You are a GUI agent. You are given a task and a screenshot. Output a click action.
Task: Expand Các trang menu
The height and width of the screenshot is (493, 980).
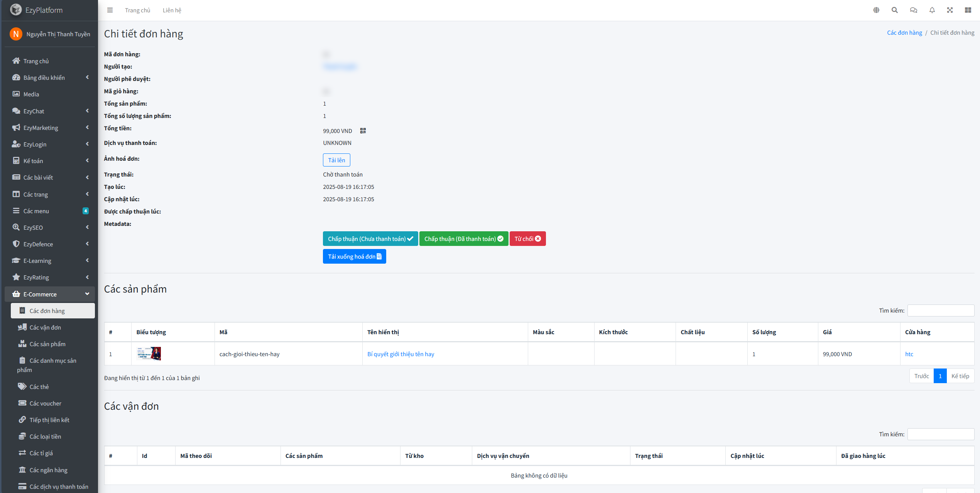pyautogui.click(x=50, y=194)
